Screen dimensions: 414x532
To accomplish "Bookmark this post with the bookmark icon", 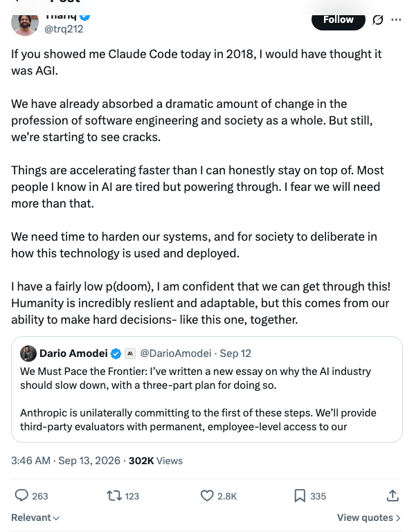I will point(300,496).
